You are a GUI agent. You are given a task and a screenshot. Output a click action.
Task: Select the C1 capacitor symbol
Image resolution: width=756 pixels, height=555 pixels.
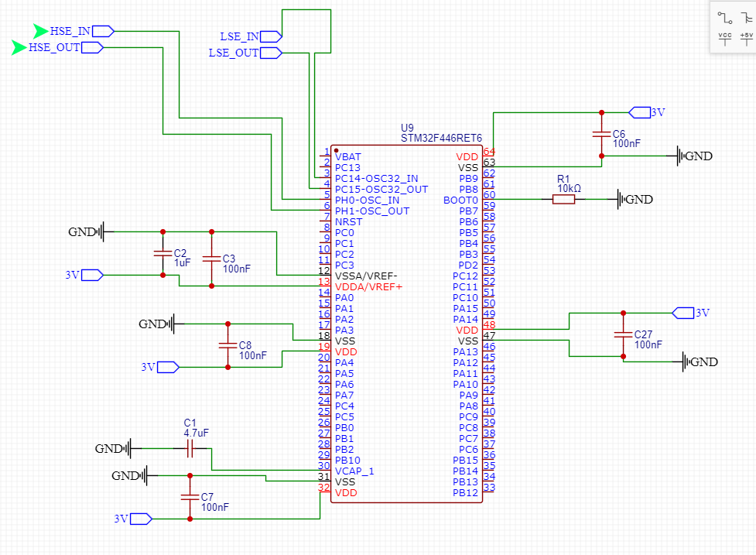[190, 448]
